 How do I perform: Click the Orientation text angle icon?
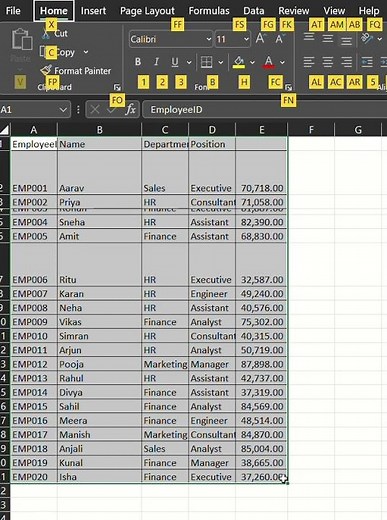point(367,39)
